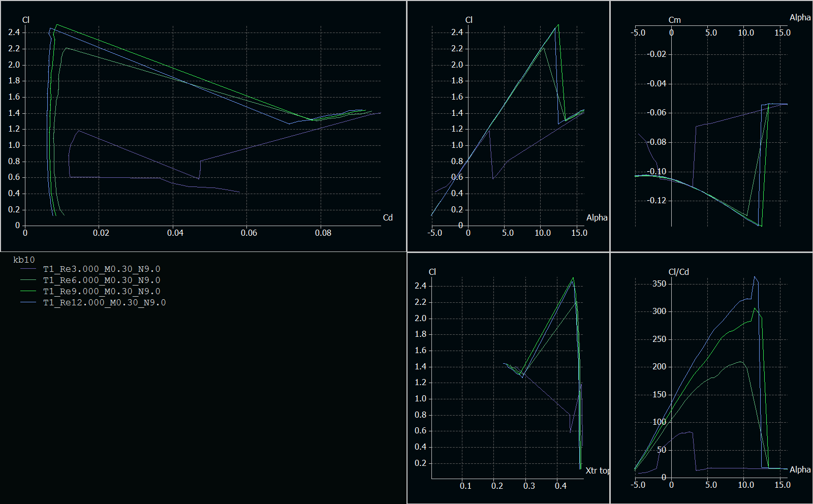Click the Cl/Cd axis title on efficiency graph

pyautogui.click(x=678, y=272)
